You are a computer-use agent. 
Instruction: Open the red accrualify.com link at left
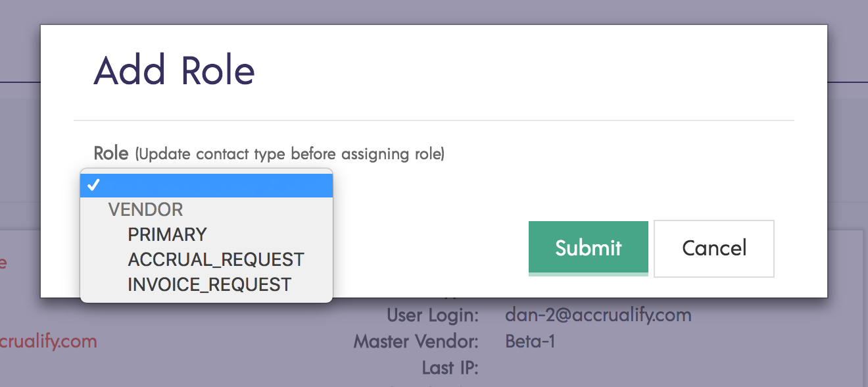click(x=48, y=342)
